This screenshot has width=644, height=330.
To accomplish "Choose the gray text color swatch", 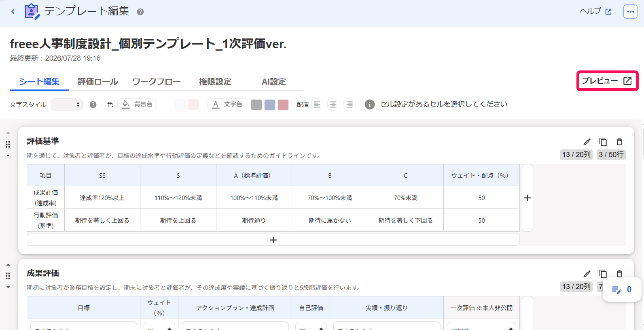I will 256,105.
